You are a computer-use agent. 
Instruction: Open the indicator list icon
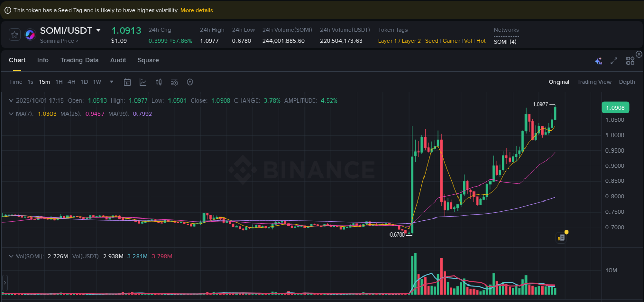174,82
